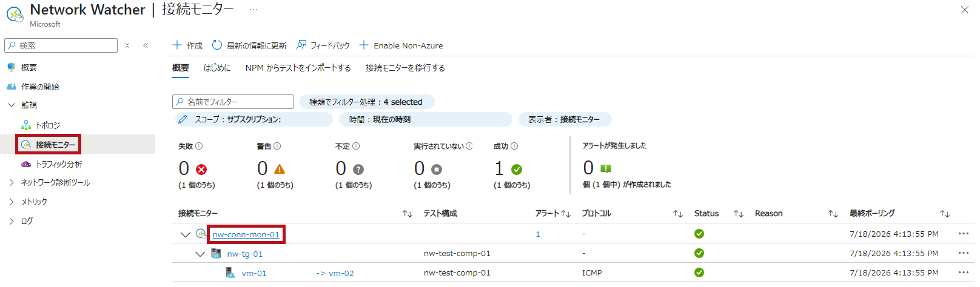Sort by Reason column arrows
Screen dimensions: 980x287
pyautogui.click(x=833, y=214)
